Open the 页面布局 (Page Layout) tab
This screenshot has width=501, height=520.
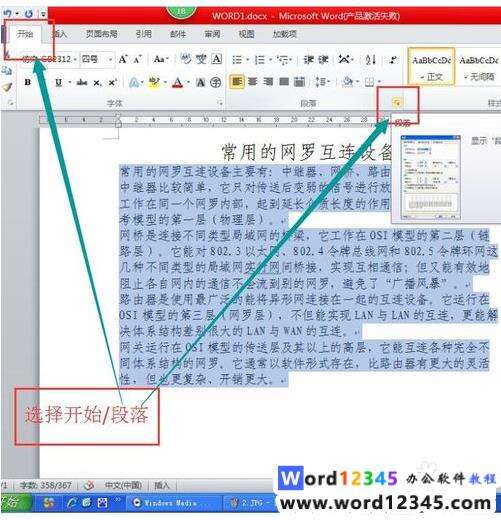click(101, 34)
